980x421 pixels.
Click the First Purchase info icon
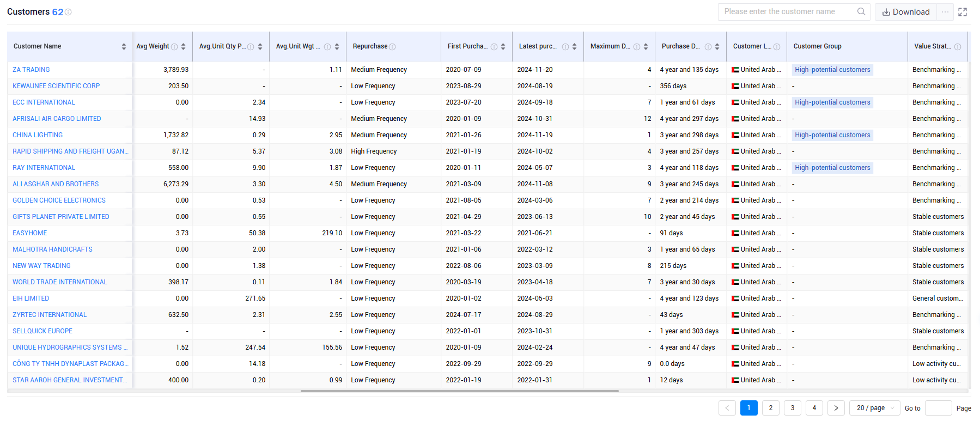pyautogui.click(x=494, y=47)
